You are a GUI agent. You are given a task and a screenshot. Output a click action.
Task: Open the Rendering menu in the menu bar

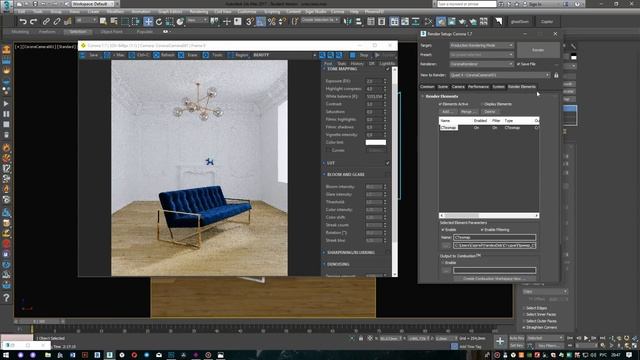pyautogui.click(x=199, y=12)
